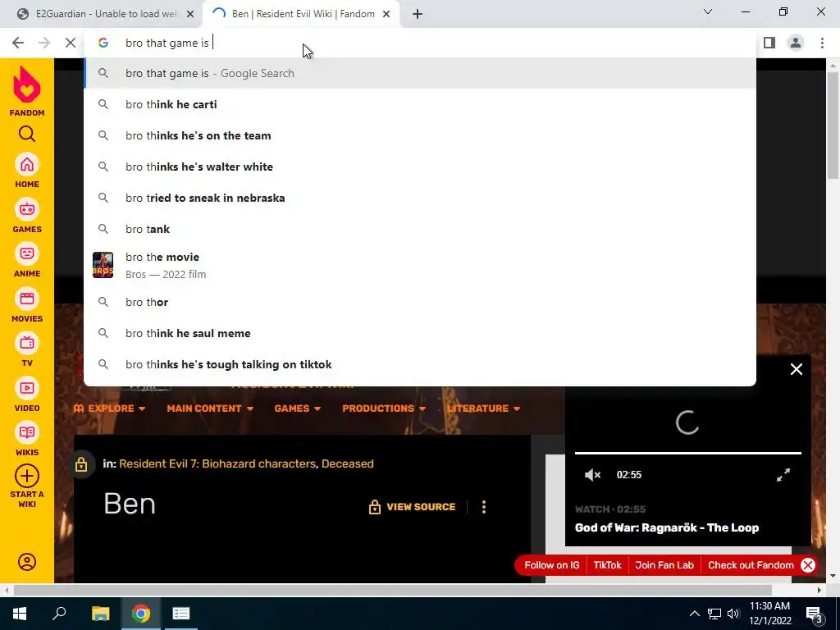Select 'bro that game is - Google Search' suggestion

point(420,73)
